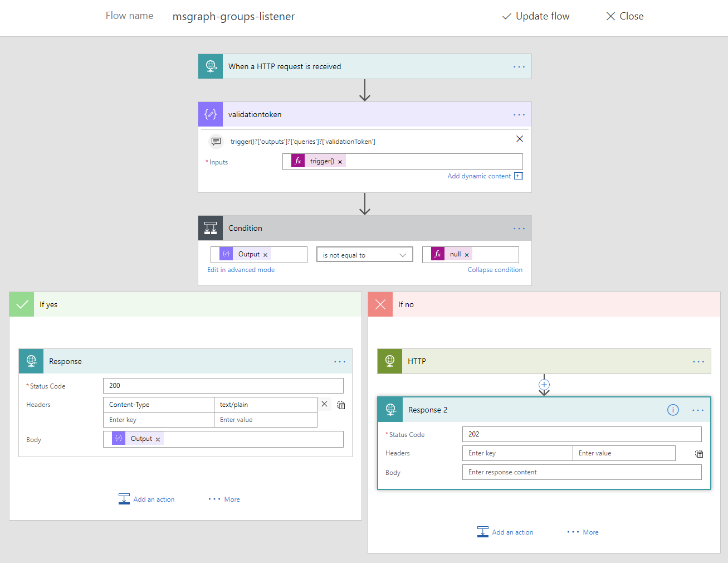The width and height of the screenshot is (728, 563).
Task: Insert a step using the plus between HTTP and Response 2
Action: click(x=544, y=385)
